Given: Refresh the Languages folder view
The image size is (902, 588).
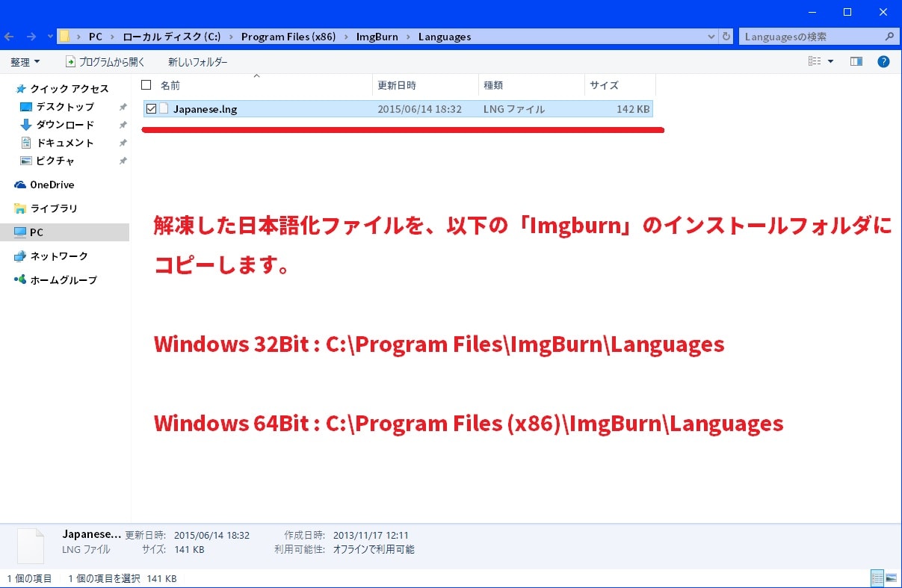Looking at the screenshot, I should (726, 37).
